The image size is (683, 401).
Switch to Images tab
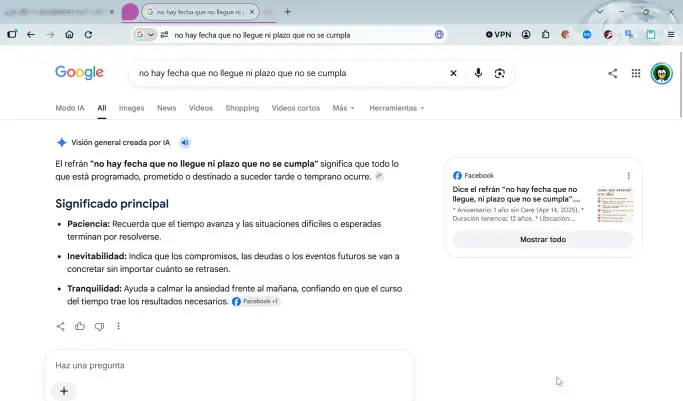132,108
